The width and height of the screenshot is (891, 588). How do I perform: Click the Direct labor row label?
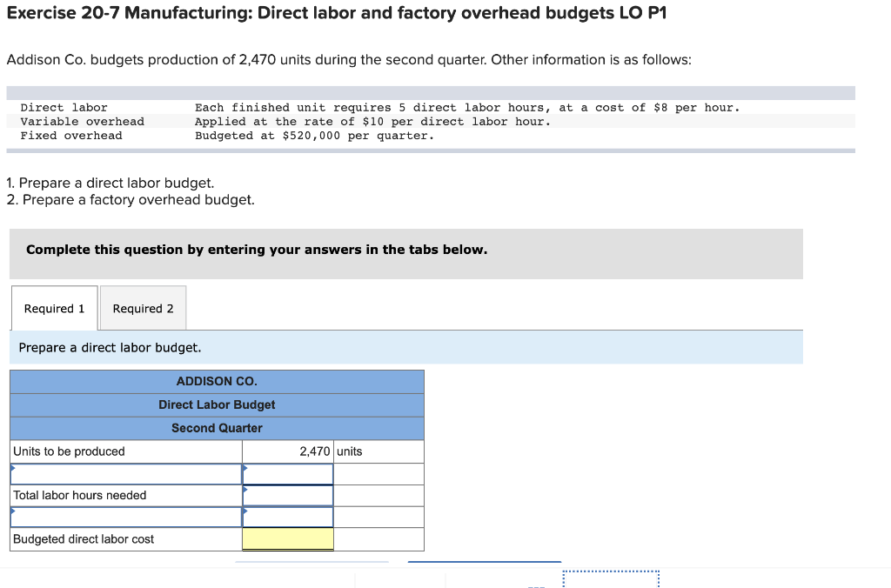[64, 107]
